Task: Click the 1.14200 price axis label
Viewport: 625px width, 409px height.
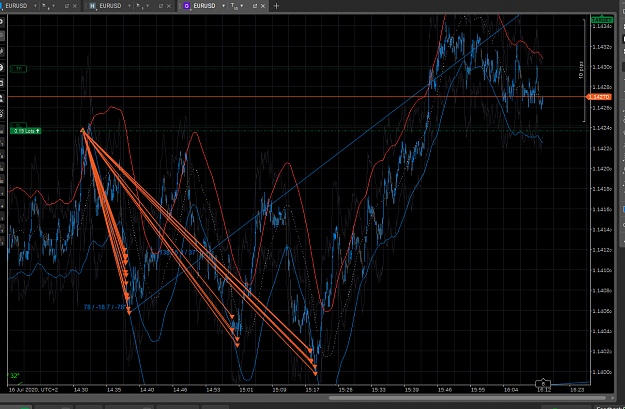Action: [602, 169]
